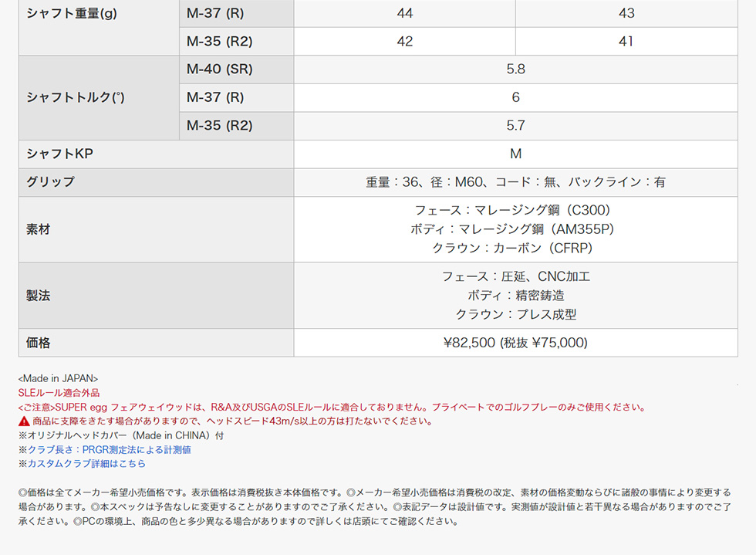Click the red warning triangle icon
This screenshot has height=555, width=756.
pyautogui.click(x=23, y=421)
